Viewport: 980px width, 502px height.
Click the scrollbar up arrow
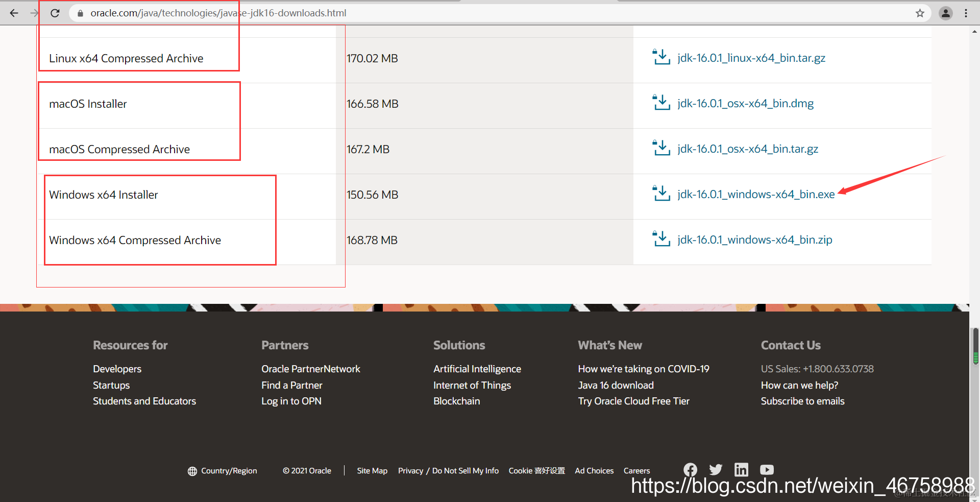[975, 31]
